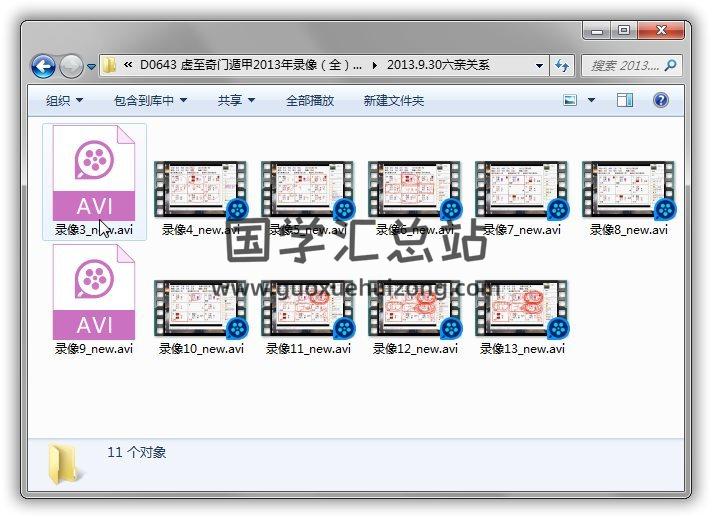Open the 共享 menu
The width and height of the screenshot is (712, 519).
[x=236, y=100]
